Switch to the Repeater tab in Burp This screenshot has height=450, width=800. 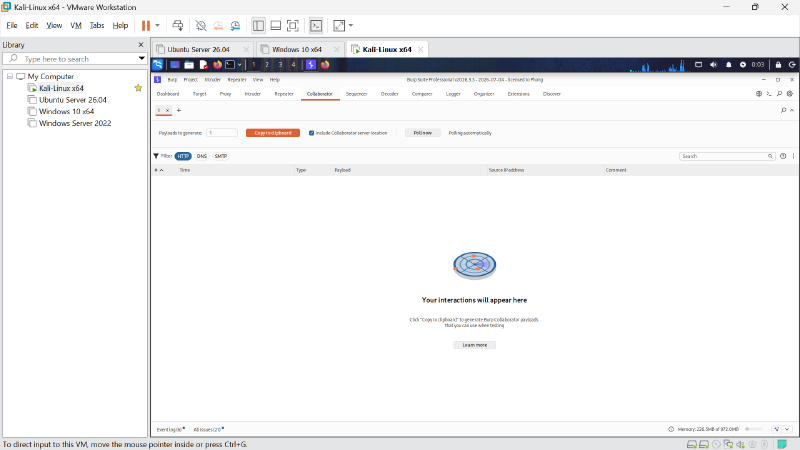tap(284, 94)
